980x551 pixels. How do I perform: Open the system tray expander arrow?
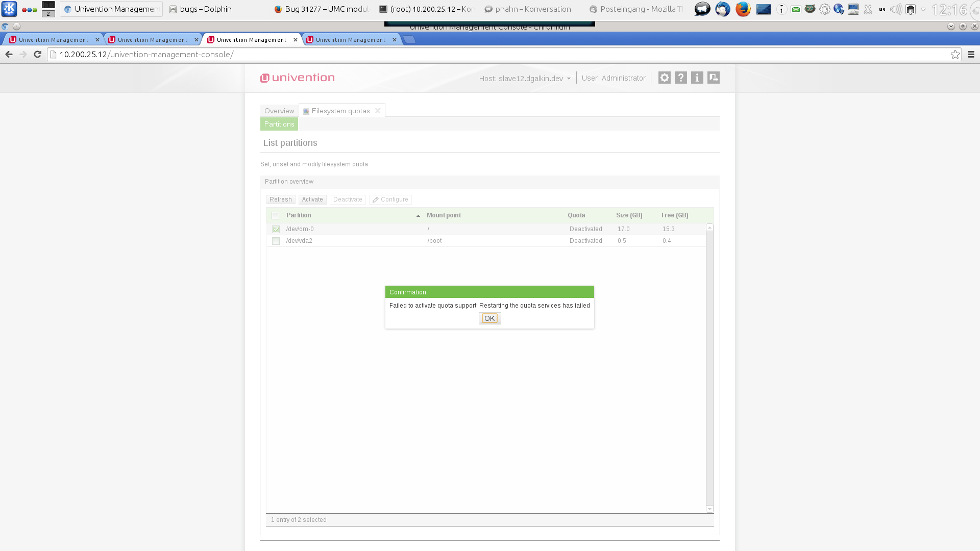click(x=923, y=9)
